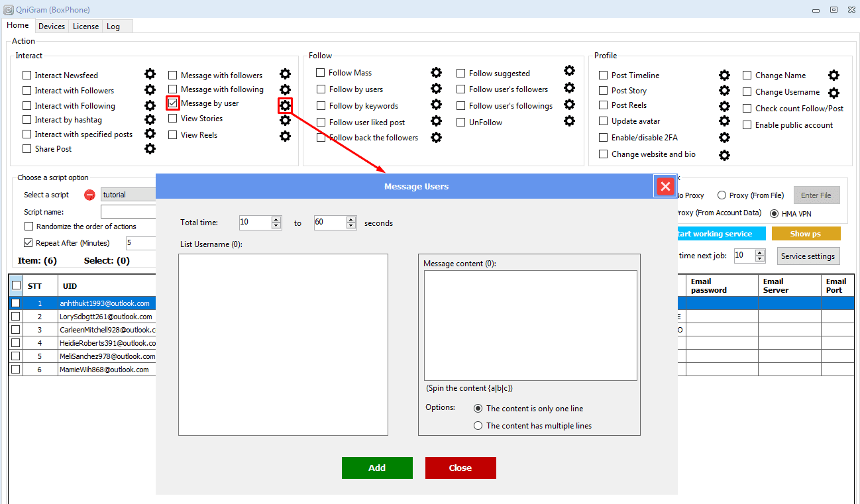Open gear settings for View Reels
The image size is (860, 504).
click(x=285, y=136)
